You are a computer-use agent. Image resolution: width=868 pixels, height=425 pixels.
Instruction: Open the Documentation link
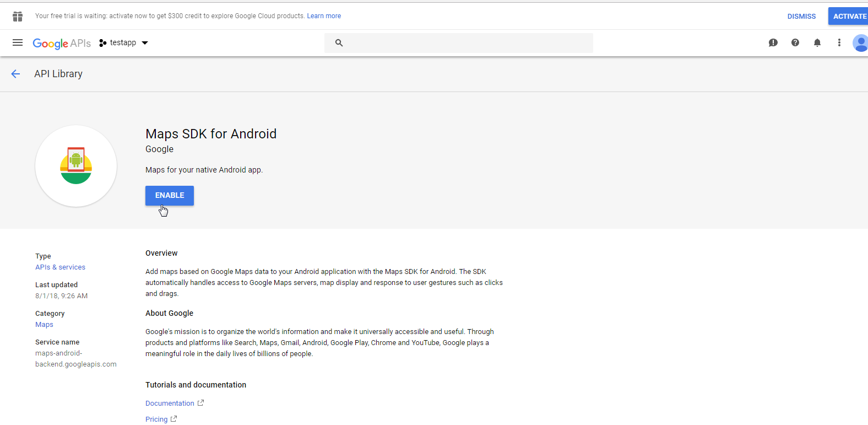point(170,404)
